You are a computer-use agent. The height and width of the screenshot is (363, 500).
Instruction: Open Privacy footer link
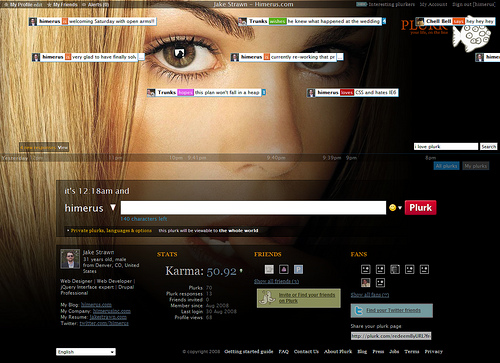coord(434,352)
